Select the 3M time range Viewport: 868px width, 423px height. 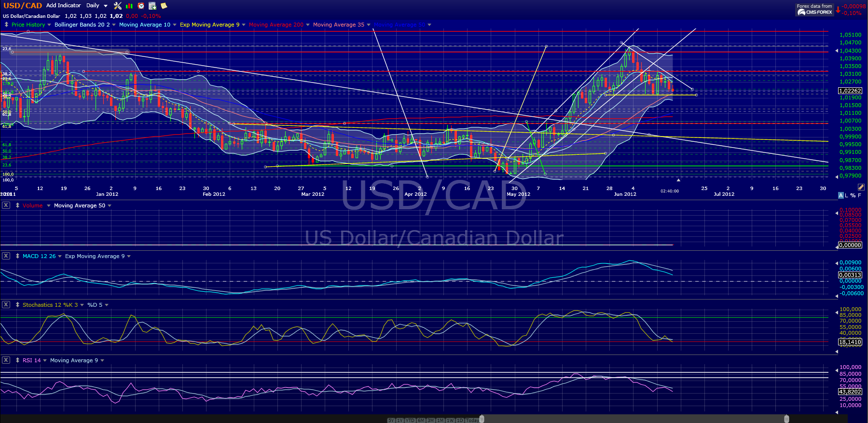[431, 420]
